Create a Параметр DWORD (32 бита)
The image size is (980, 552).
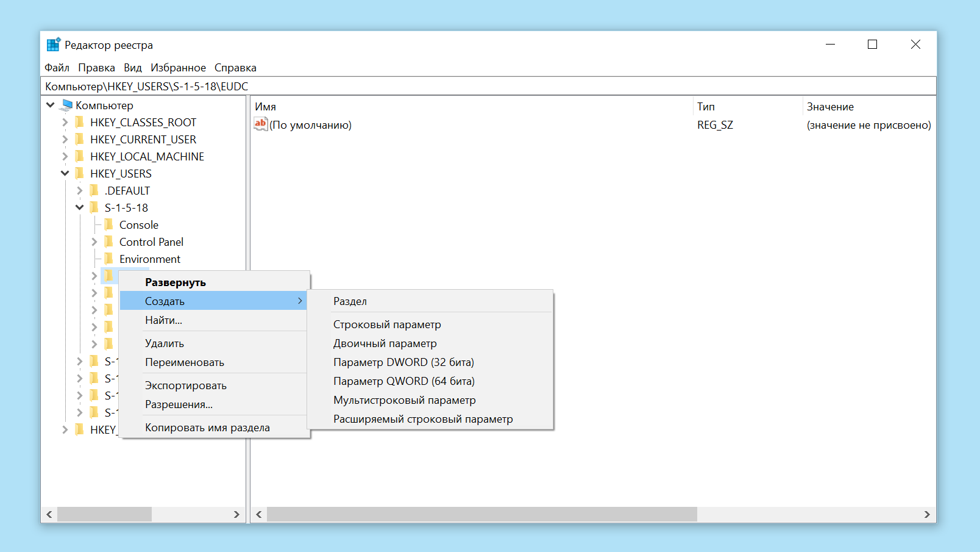click(x=430, y=362)
